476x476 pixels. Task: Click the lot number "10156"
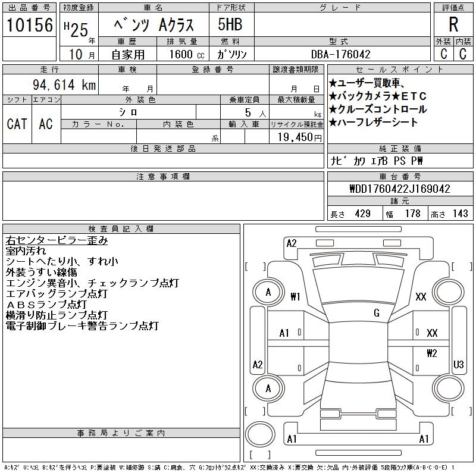tap(29, 25)
